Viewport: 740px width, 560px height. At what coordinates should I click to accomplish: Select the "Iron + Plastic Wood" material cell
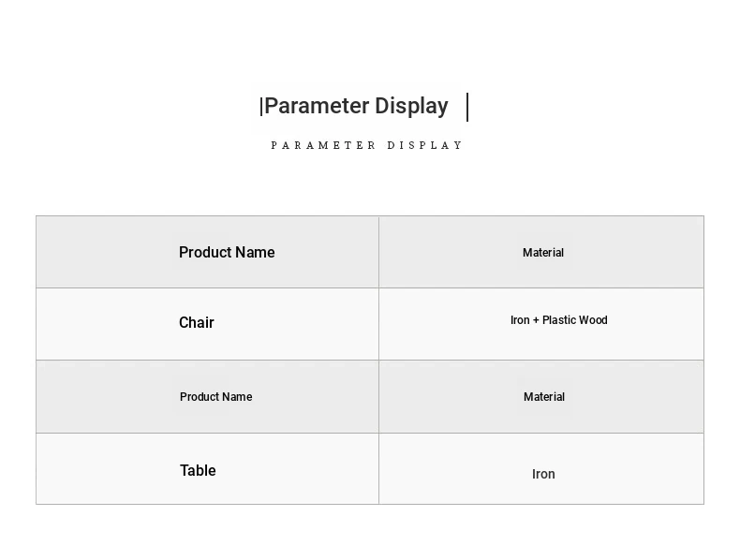pyautogui.click(x=558, y=320)
